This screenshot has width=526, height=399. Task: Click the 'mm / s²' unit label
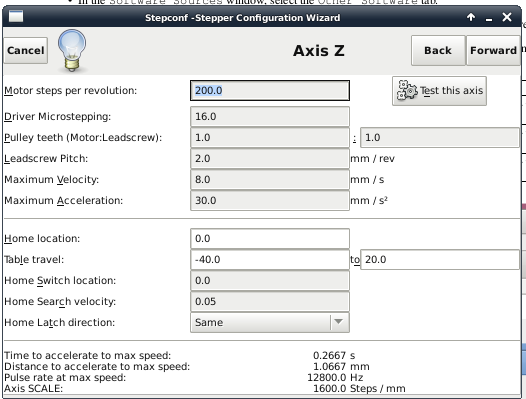click(x=369, y=200)
